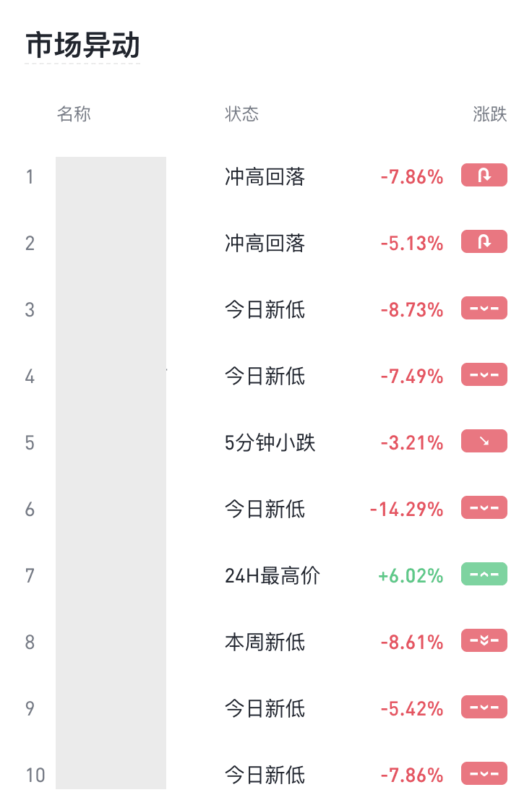The width and height of the screenshot is (532, 808).
Task: Click the 状态 column header
Action: [x=241, y=114]
